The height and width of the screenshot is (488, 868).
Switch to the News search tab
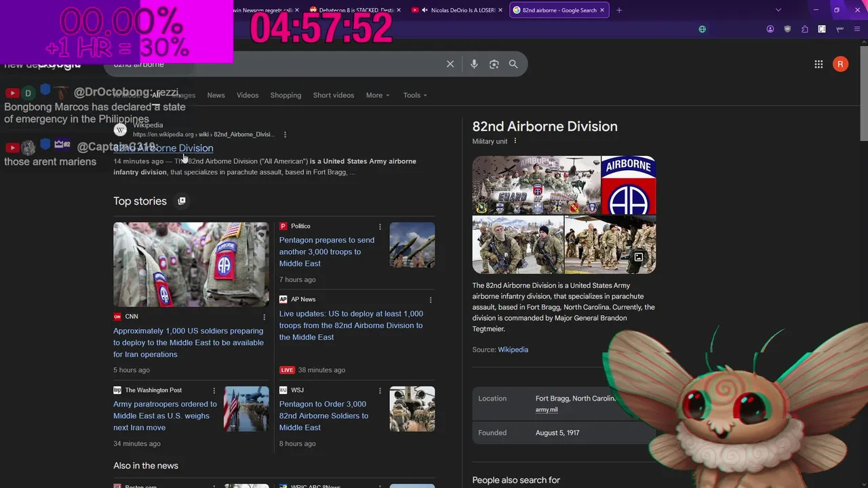pyautogui.click(x=216, y=95)
